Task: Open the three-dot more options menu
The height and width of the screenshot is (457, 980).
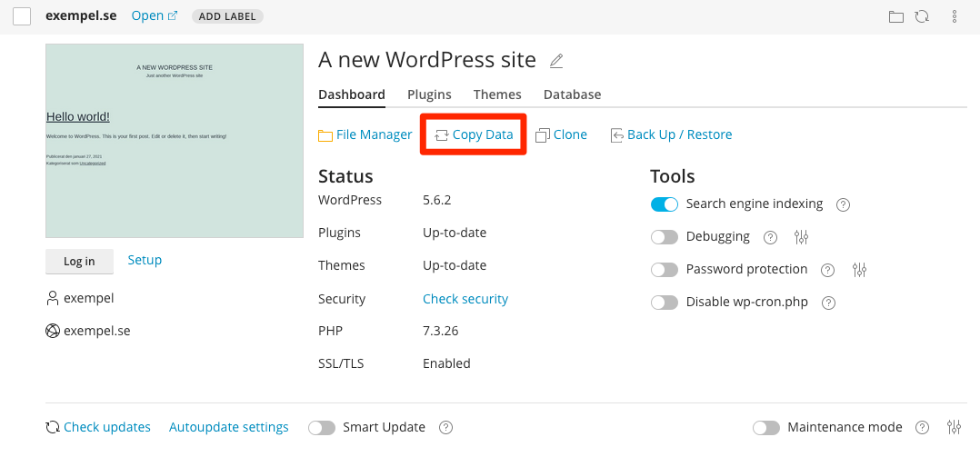Action: point(954,16)
